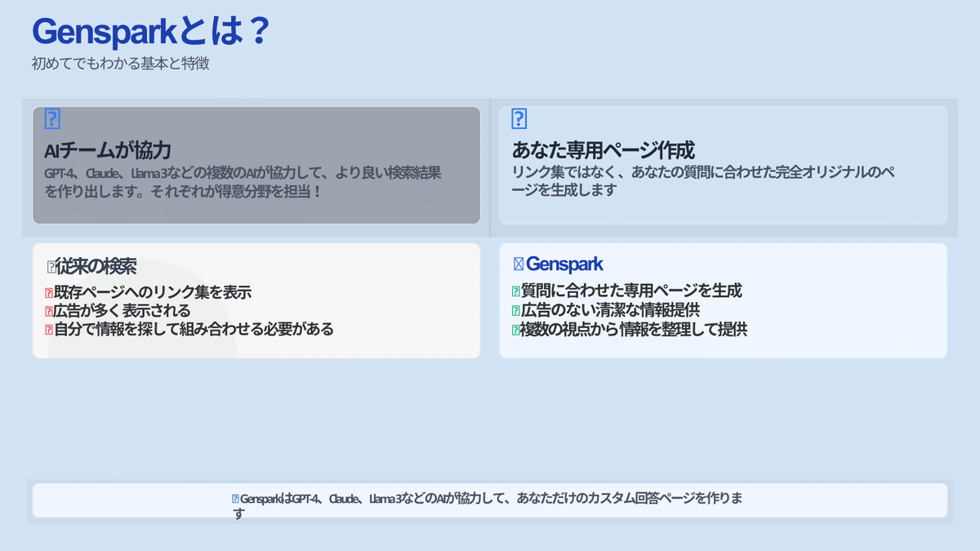Open the 従来の検索 comparison panel

point(256,300)
